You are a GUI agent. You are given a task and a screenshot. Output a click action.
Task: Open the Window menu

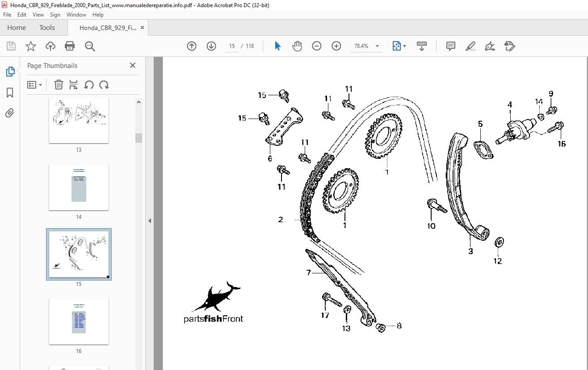(x=76, y=15)
